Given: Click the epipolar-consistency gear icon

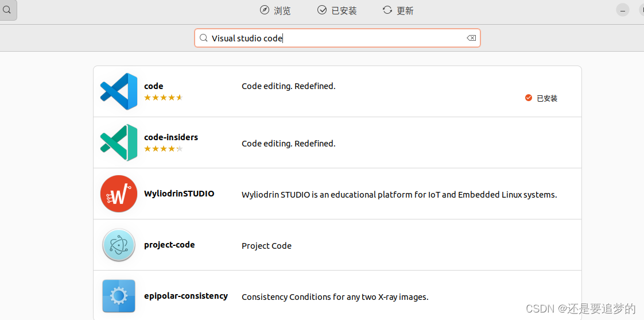Looking at the screenshot, I should 119,296.
